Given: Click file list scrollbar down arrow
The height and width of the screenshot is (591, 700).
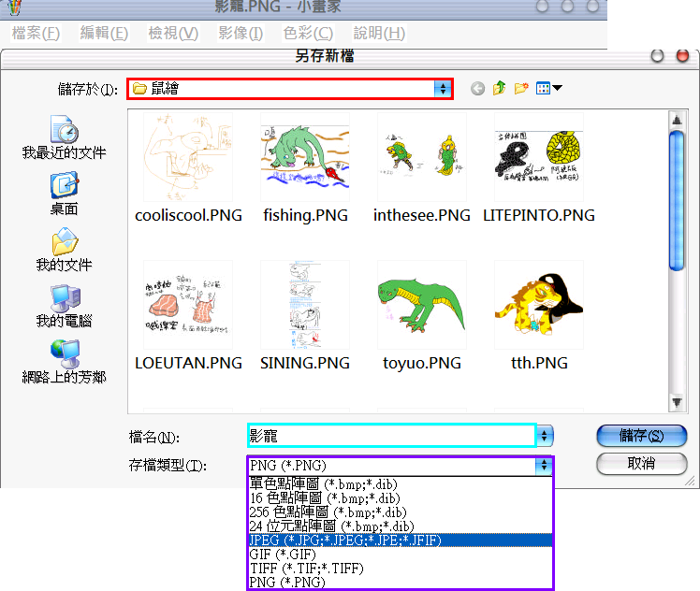Looking at the screenshot, I should click(677, 402).
